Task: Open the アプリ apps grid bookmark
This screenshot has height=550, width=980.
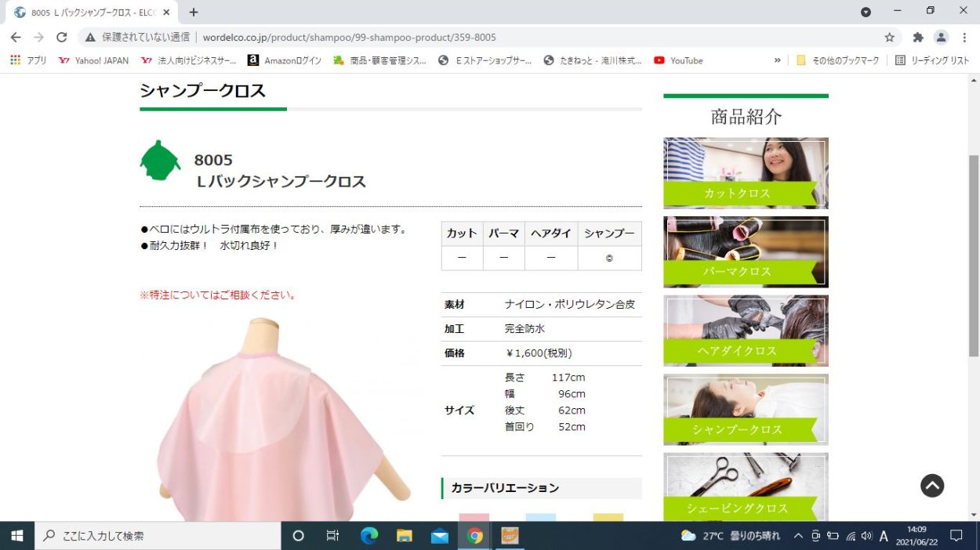Action: [28, 60]
